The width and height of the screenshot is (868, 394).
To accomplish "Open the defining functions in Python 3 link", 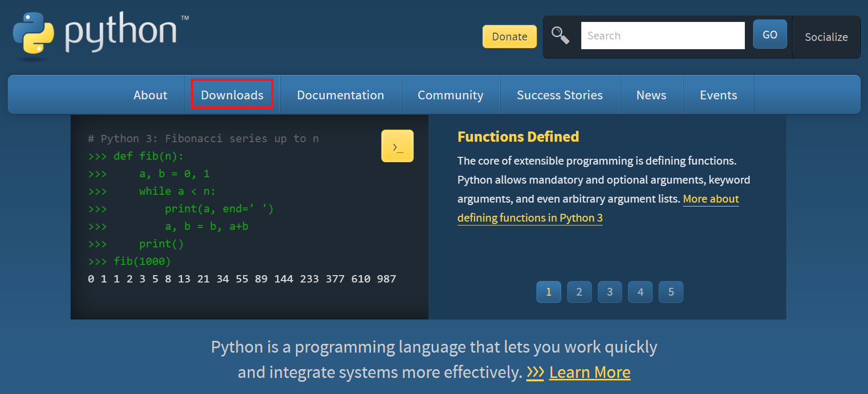I will click(x=530, y=218).
